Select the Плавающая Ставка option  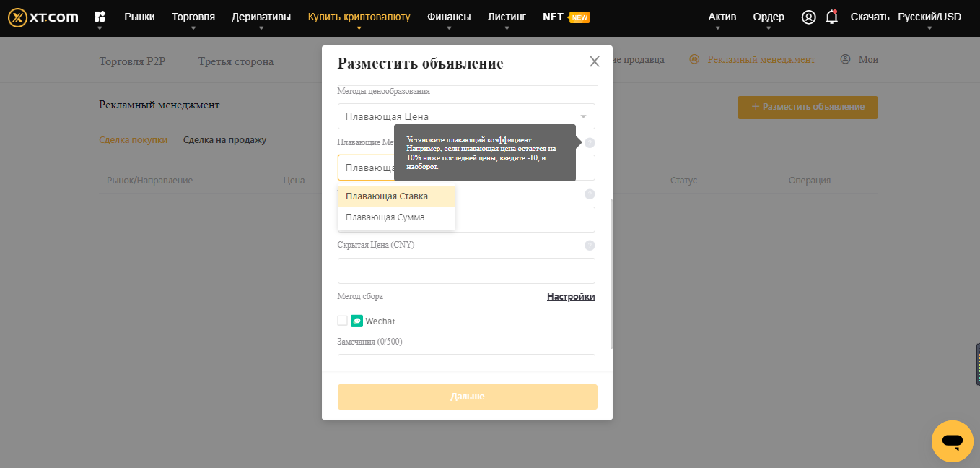point(396,196)
